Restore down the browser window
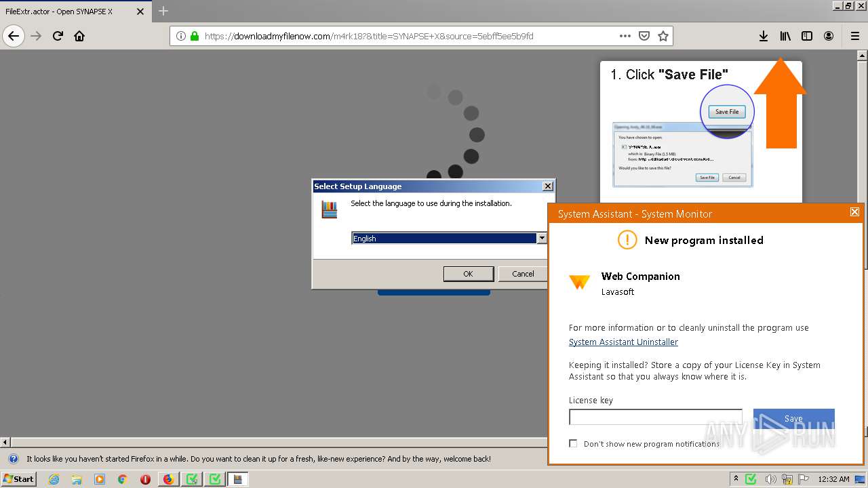This screenshot has height=488, width=868. (x=848, y=5)
